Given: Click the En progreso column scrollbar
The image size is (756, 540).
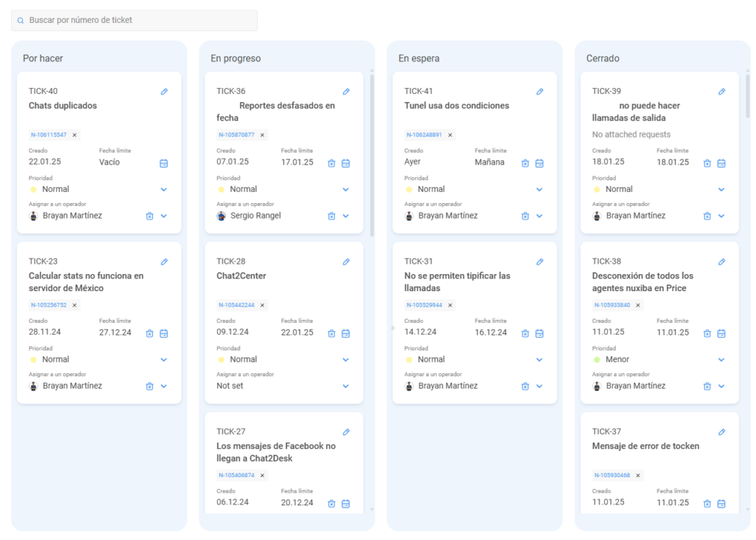Looking at the screenshot, I should pos(372,155).
